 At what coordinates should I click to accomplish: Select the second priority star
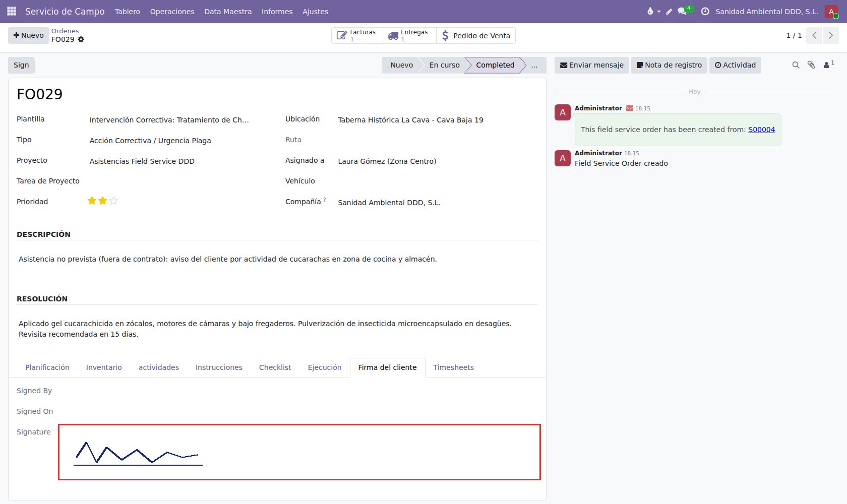103,201
